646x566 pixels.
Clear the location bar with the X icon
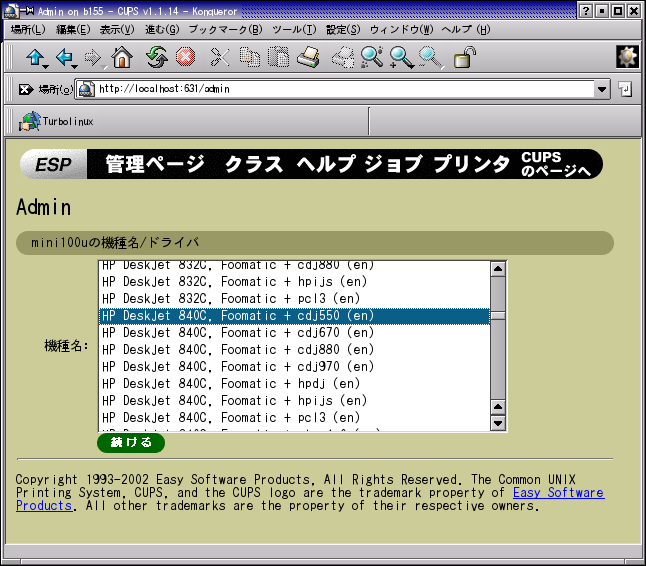coord(26,89)
